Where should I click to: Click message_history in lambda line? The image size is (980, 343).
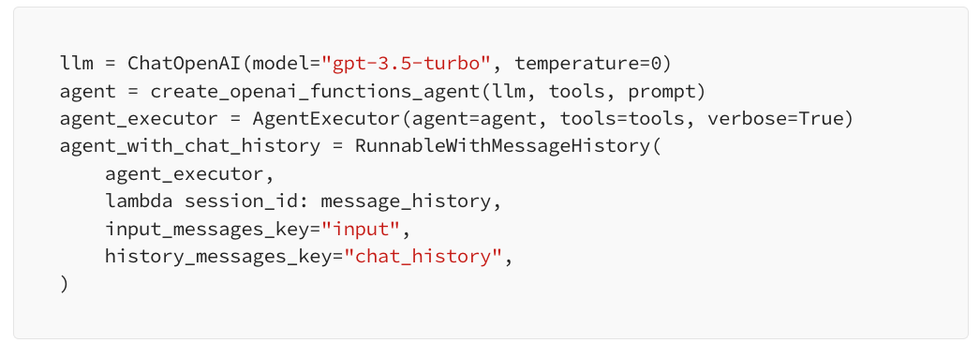point(406,201)
